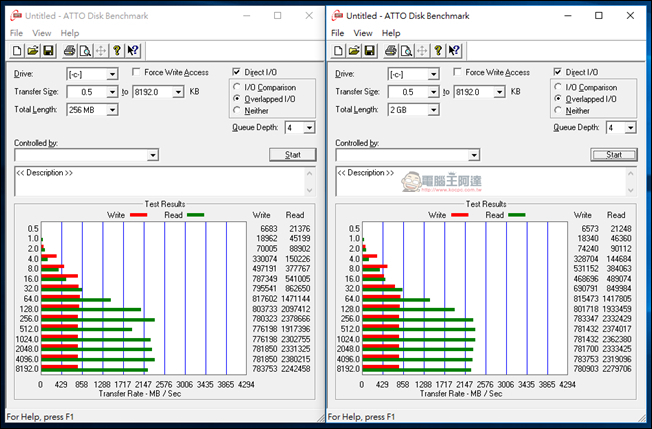
Task: Open Controlled by dropdown in left window
Action: point(153,155)
